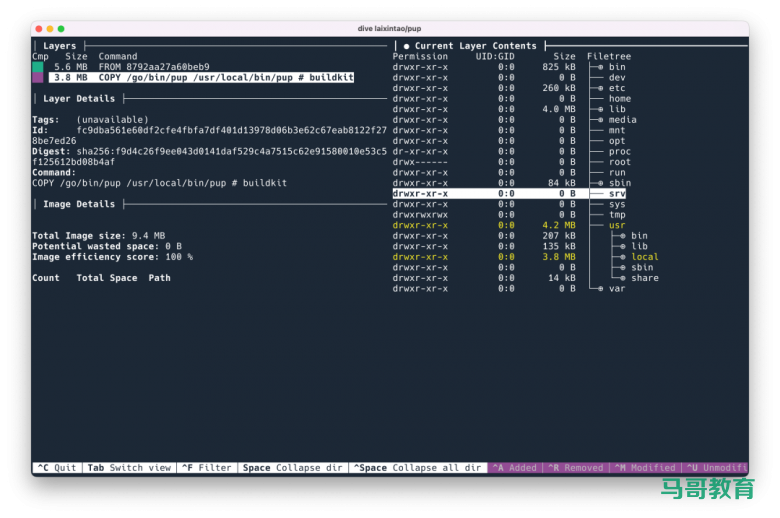Click the yellow macOS minimize button
Viewport: 780px width, 518px height.
pos(50,29)
